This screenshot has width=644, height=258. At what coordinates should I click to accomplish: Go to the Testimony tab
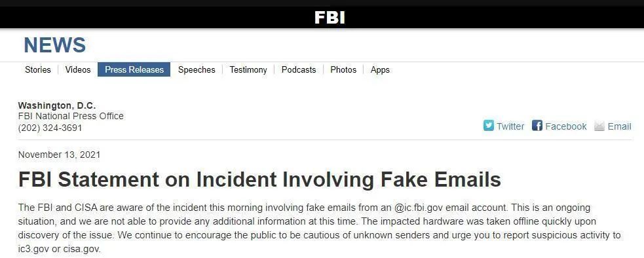coord(248,69)
